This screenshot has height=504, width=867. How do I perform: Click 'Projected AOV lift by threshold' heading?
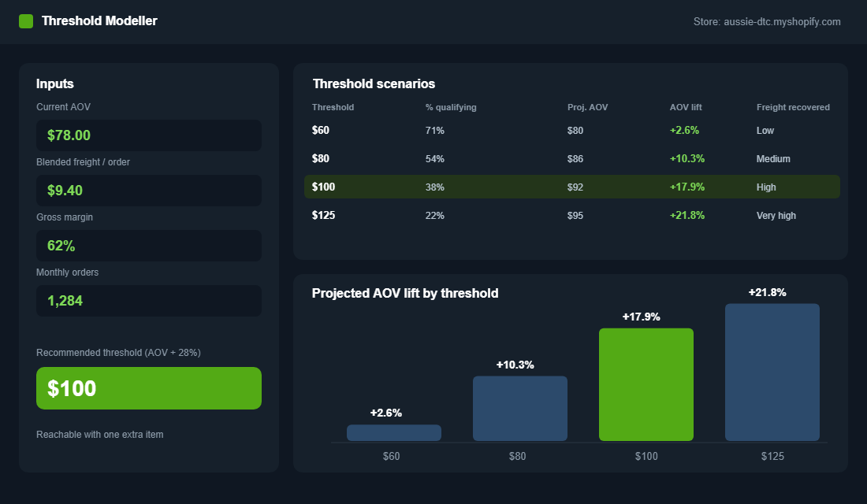(x=405, y=293)
